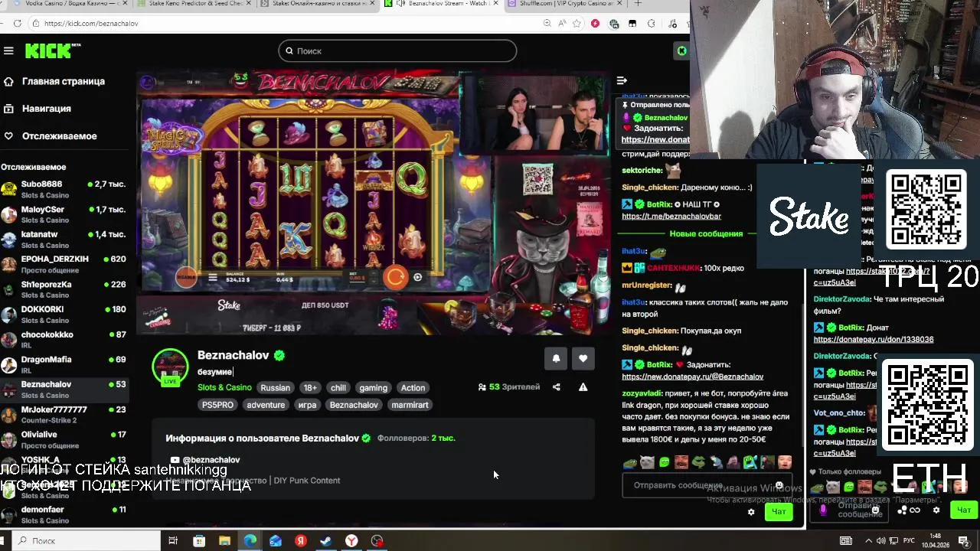Screen dimensions: 980x551
Task: Click the Beznachalov LIVE avatar
Action: coord(170,367)
